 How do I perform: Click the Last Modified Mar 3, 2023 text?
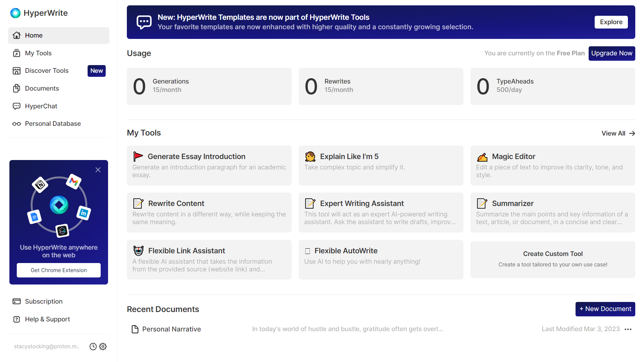pyautogui.click(x=581, y=329)
